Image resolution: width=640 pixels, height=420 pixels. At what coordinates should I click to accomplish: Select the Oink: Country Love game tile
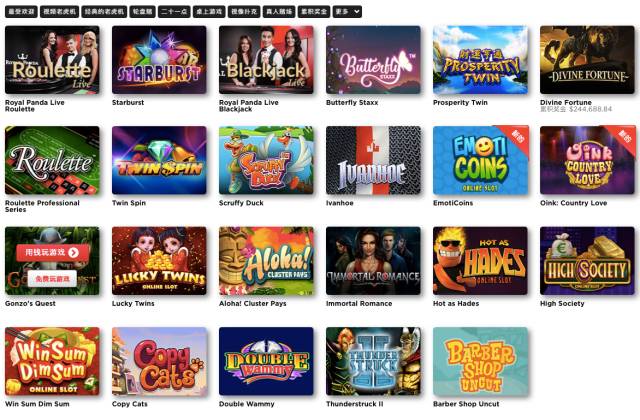587,160
